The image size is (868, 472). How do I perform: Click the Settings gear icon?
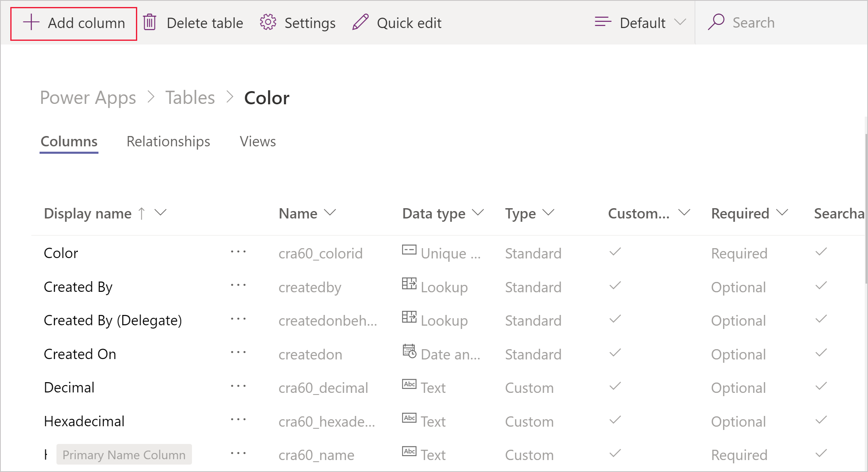268,23
